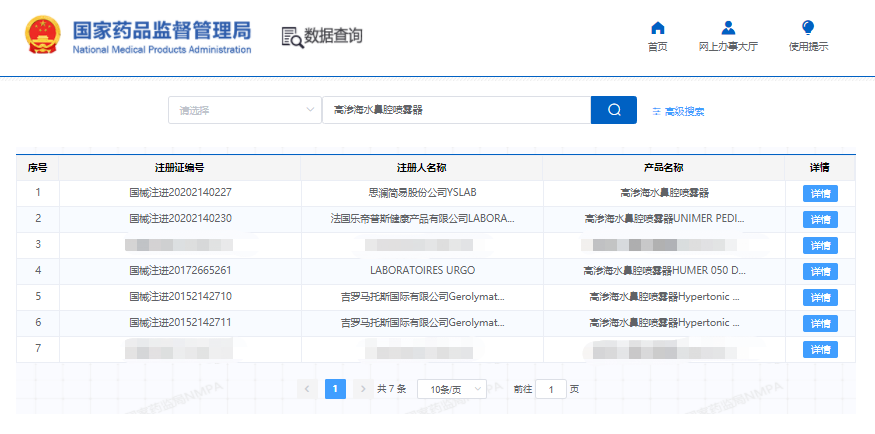Click product 高渗海水鼻腔喷雾器HUMER 050 D...
Image resolution: width=875 pixels, height=434 pixels.
click(665, 271)
